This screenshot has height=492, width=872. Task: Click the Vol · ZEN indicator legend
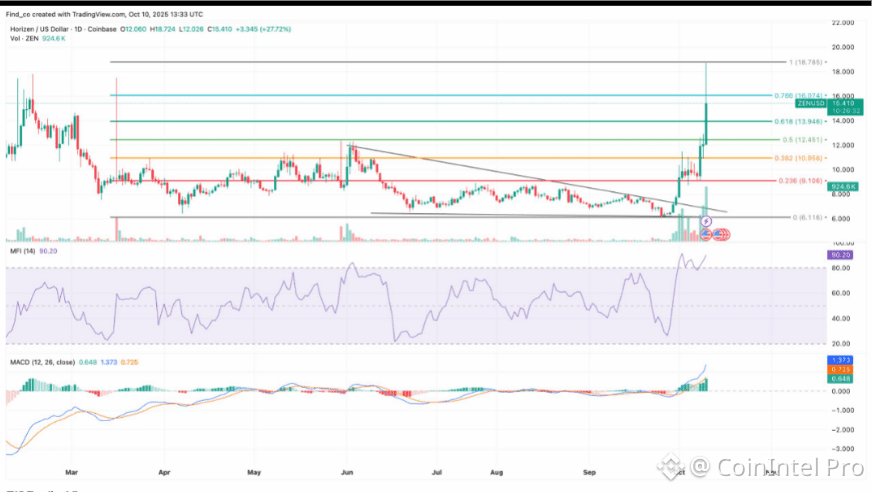(x=24, y=38)
